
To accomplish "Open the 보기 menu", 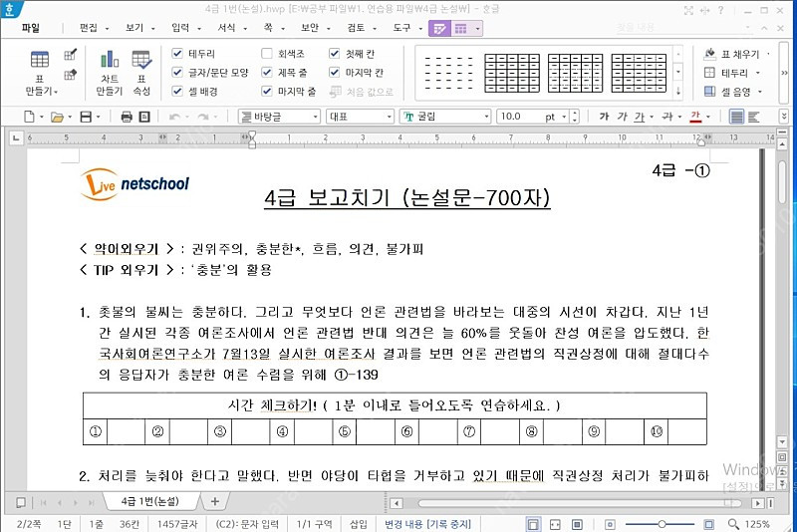I will coord(134,28).
